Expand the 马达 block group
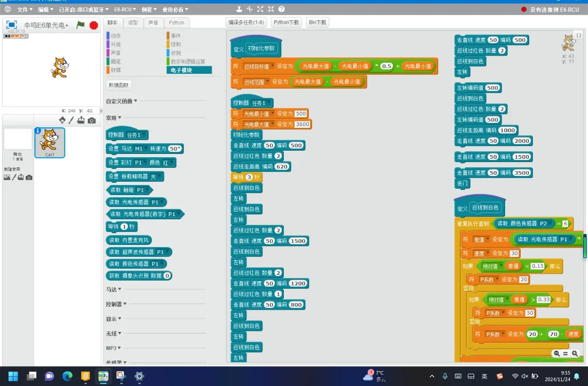The width and height of the screenshot is (588, 386). click(114, 289)
